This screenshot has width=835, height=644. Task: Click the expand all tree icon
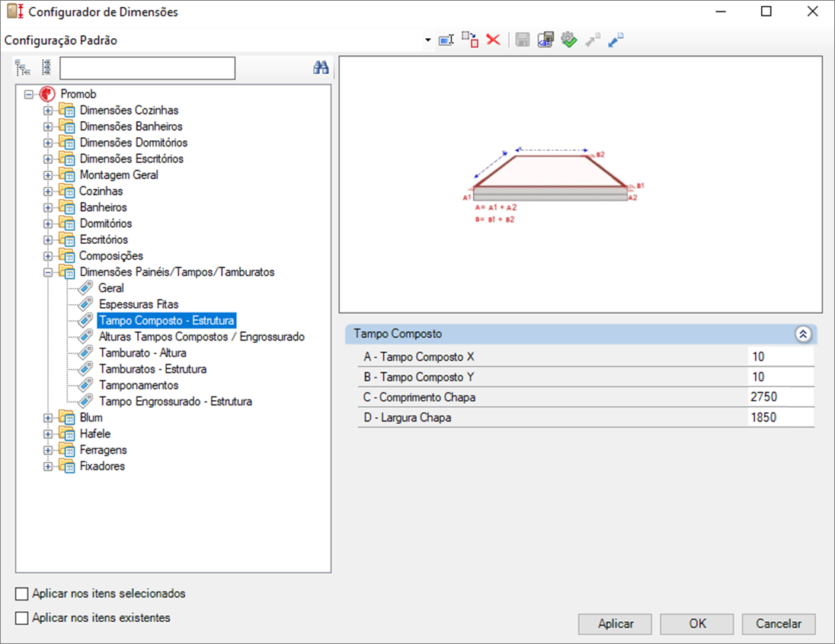coord(22,68)
